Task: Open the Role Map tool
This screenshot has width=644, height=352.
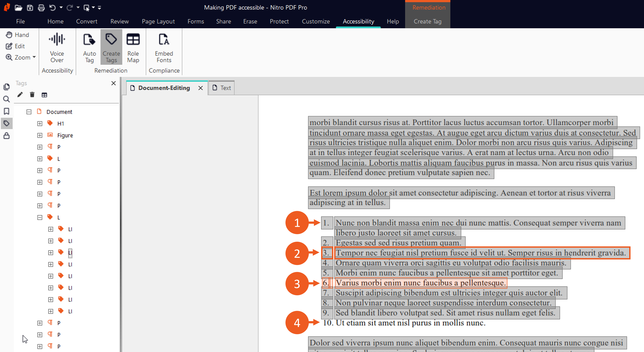Action: (x=133, y=48)
